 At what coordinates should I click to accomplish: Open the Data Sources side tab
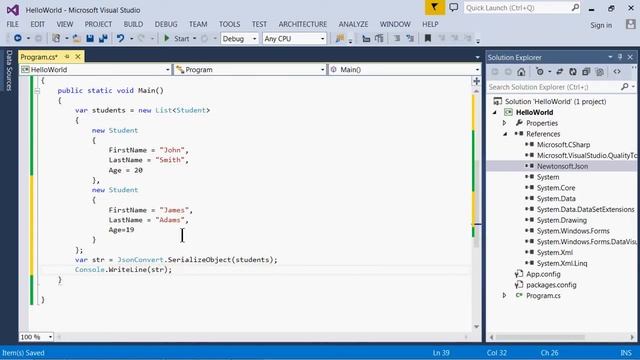click(x=9, y=70)
